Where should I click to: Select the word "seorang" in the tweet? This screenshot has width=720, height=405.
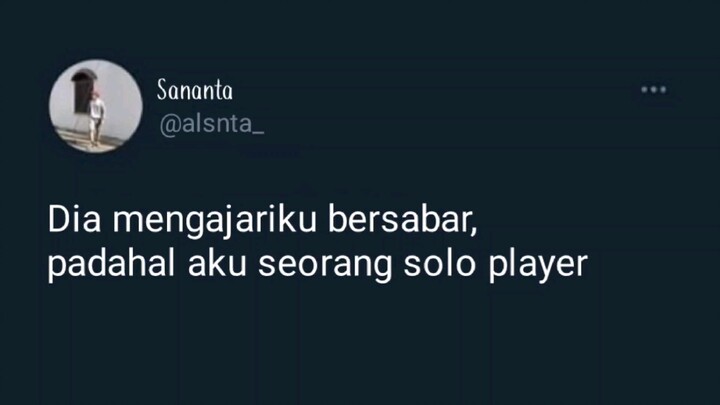tap(325, 266)
